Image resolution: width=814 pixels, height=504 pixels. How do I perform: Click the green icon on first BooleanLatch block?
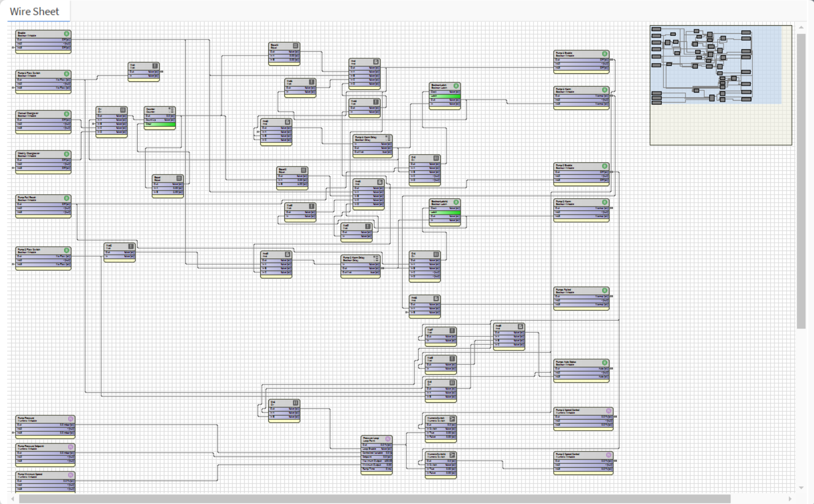(x=456, y=86)
